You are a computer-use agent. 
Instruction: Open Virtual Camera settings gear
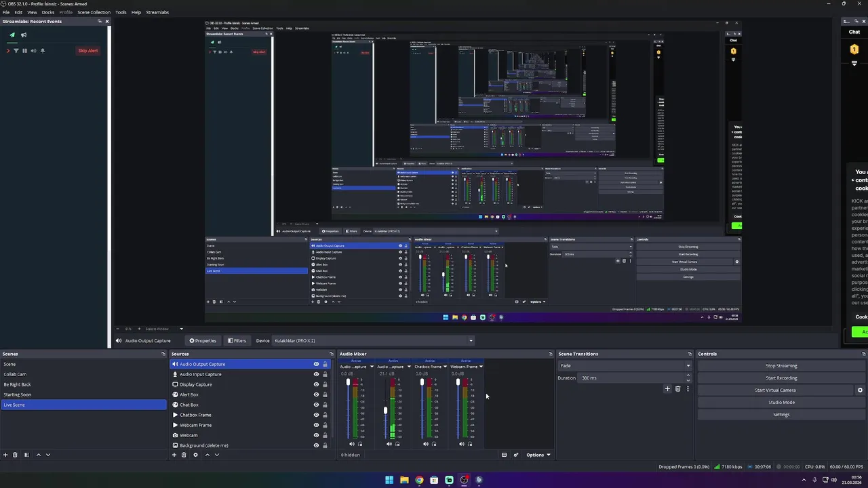coord(860,390)
